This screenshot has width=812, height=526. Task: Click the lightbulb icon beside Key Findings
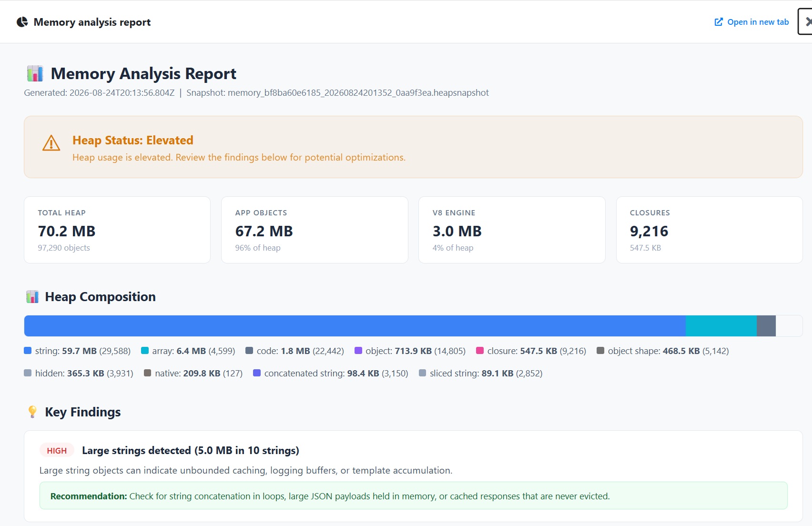[32, 412]
